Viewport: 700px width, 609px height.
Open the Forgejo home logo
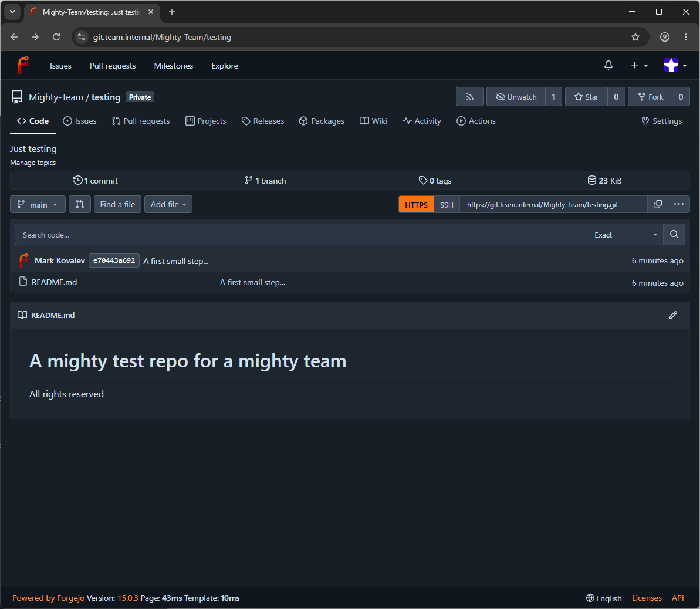point(23,65)
